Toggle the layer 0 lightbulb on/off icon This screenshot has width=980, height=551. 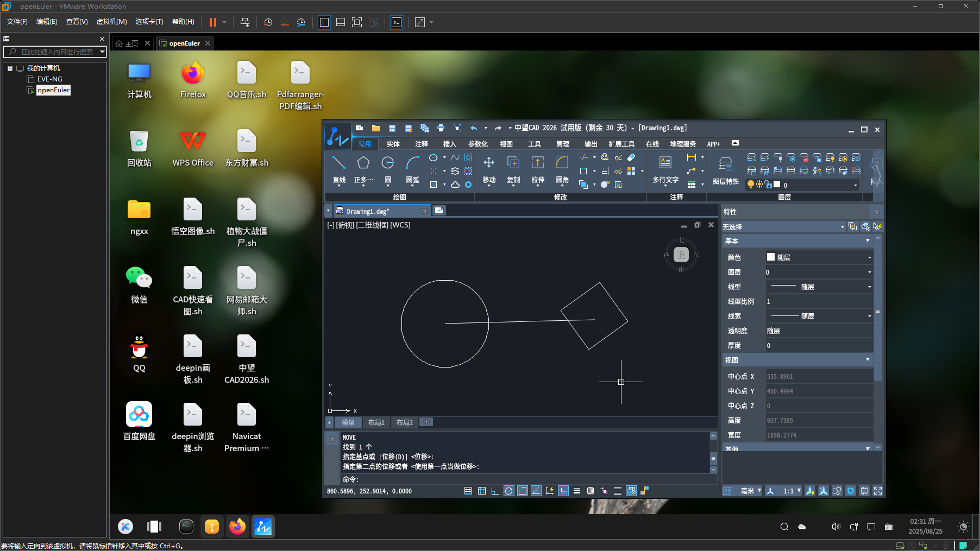click(751, 185)
